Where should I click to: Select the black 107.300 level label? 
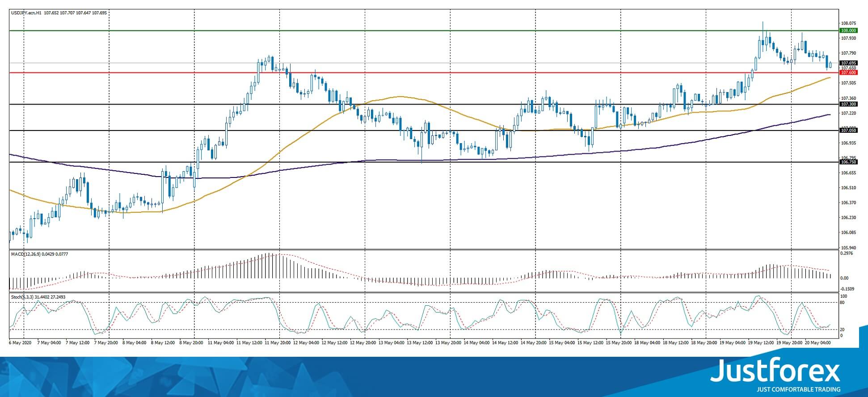coord(848,104)
